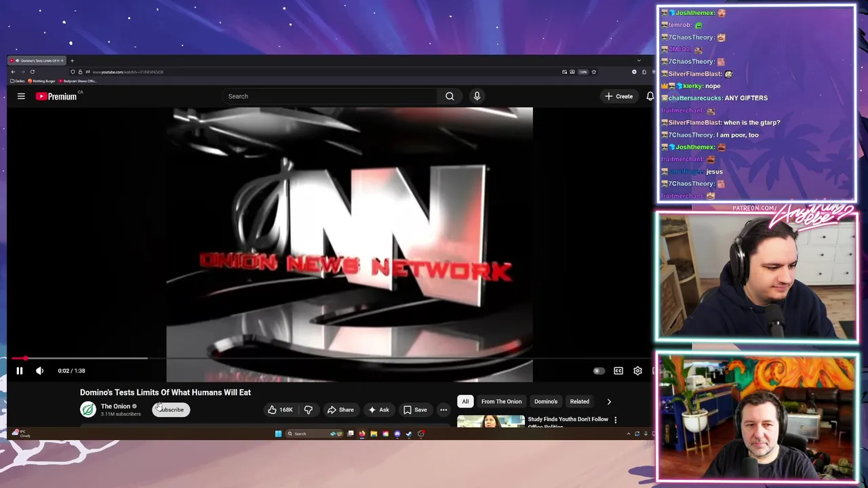Open The Onion channel avatar
868x488 pixels.
[x=88, y=409]
